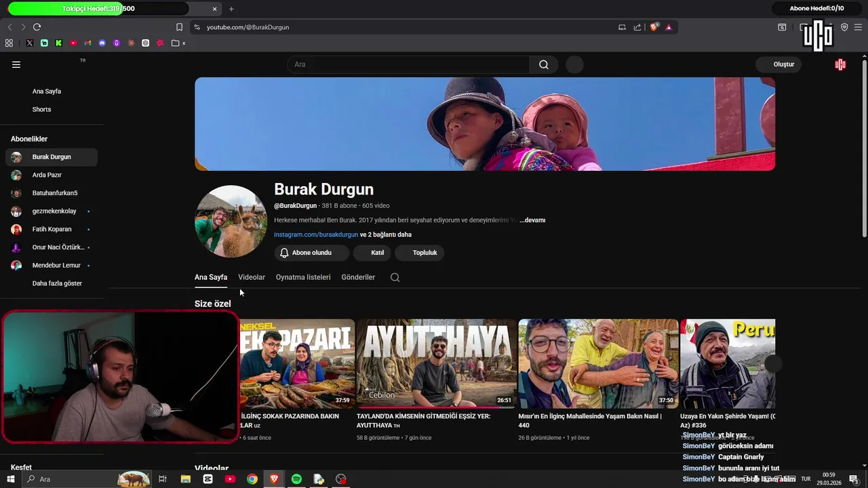Click the install app icon in address bar
Image resolution: width=868 pixels, height=488 pixels.
[x=622, y=27]
